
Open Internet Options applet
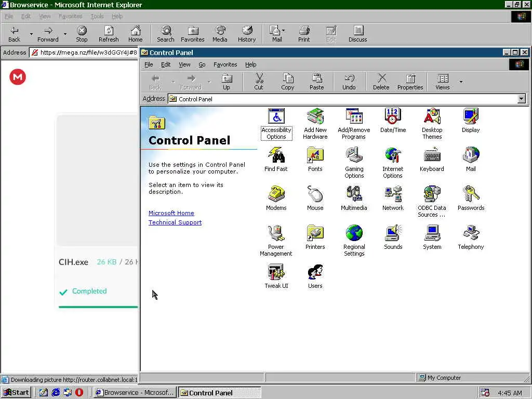pos(393,163)
